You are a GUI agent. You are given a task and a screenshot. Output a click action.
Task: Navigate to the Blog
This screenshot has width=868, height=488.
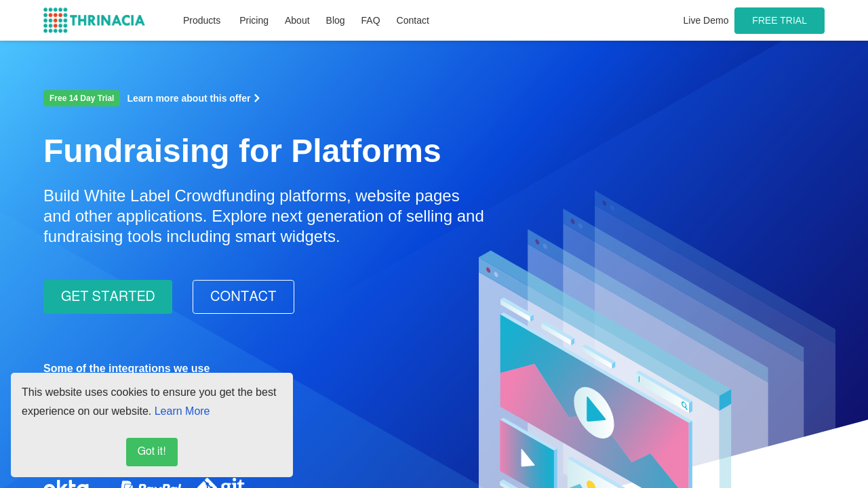335,20
